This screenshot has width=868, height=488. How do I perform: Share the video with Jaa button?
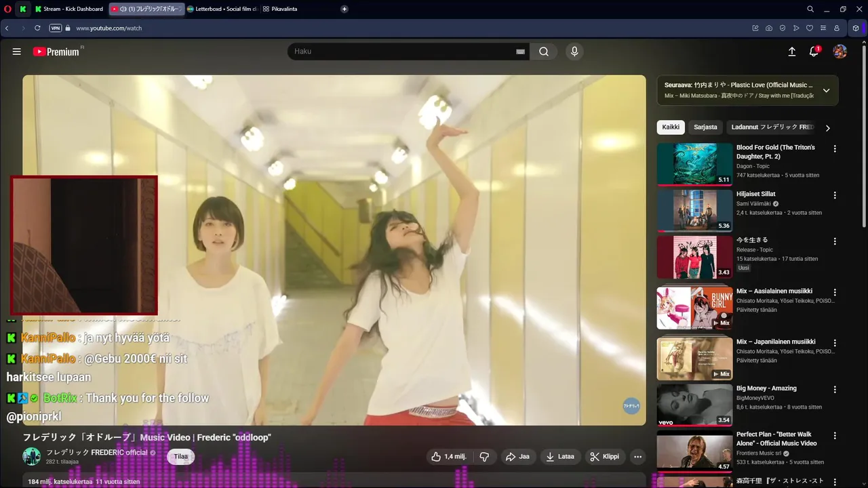(517, 457)
